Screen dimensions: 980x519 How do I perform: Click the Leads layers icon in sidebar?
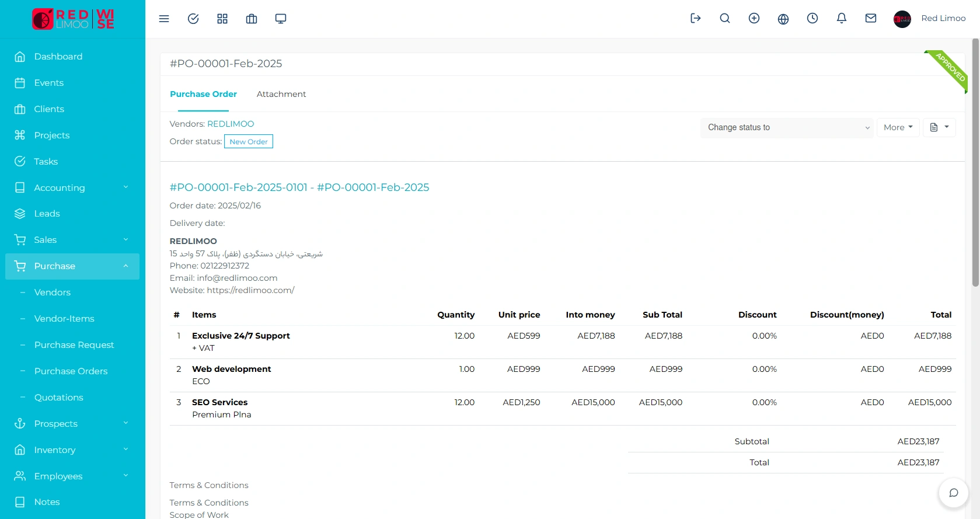tap(20, 214)
